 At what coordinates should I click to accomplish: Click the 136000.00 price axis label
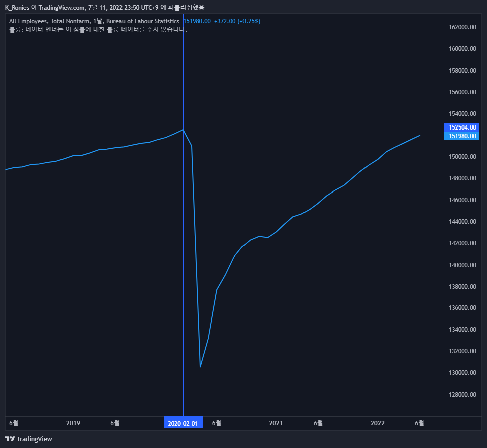[462, 308]
